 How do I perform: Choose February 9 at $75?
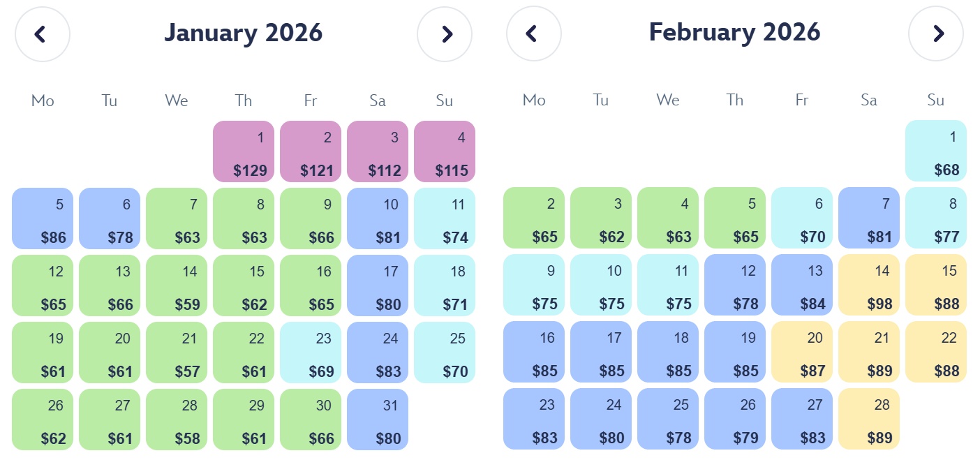tap(534, 285)
